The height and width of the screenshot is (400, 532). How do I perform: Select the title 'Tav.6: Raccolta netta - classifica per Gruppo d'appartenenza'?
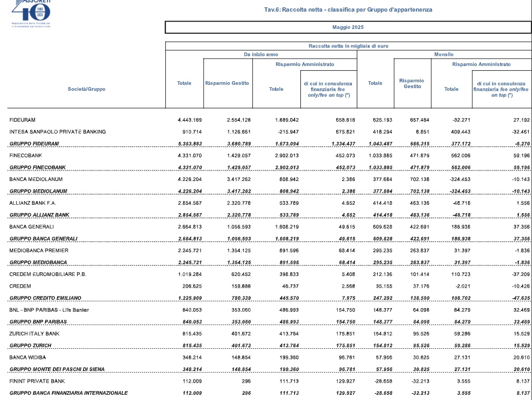[x=348, y=10]
